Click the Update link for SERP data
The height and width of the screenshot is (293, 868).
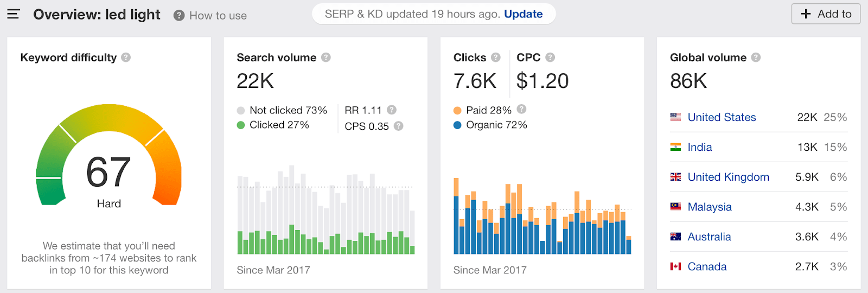[x=523, y=14]
